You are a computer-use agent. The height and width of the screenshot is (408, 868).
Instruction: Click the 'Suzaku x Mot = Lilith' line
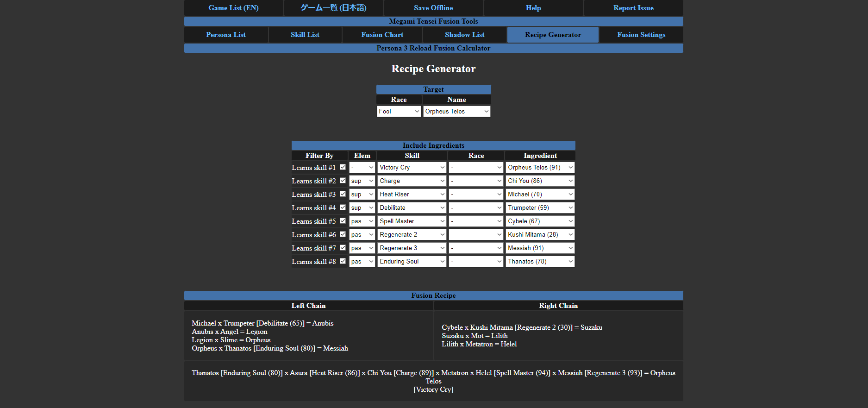click(x=475, y=336)
